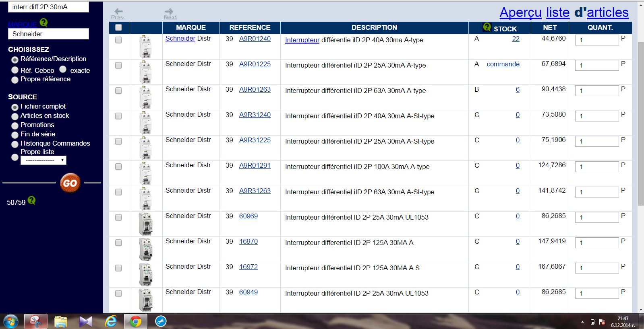Click the help icon in STOCK header
The image size is (644, 329).
tap(487, 27)
